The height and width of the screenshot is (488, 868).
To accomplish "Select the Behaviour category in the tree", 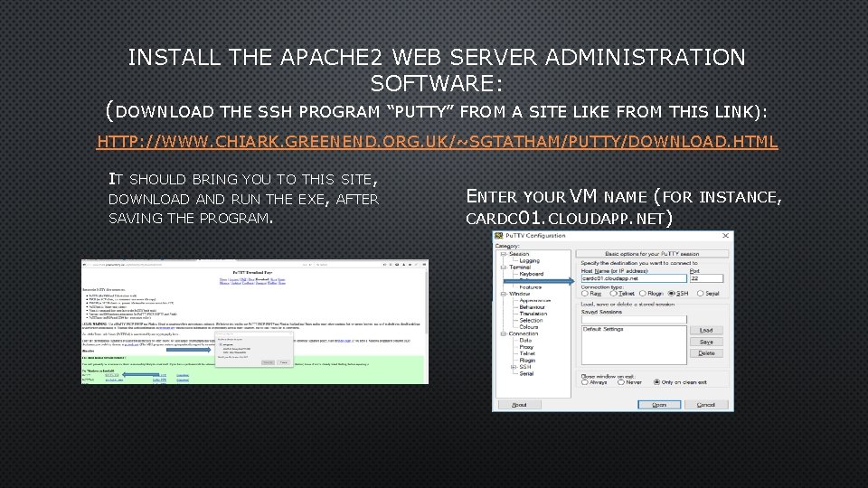I will click(532, 307).
